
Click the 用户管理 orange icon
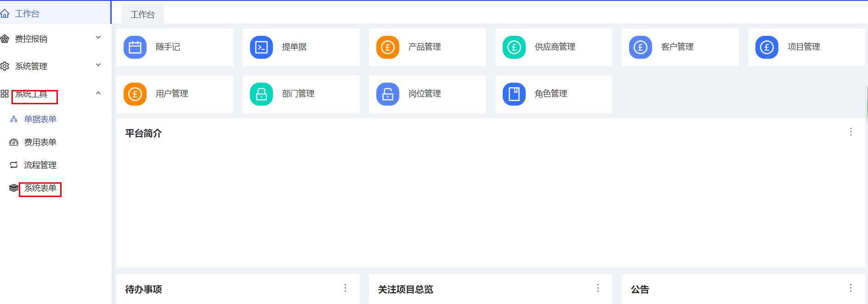[x=135, y=94]
